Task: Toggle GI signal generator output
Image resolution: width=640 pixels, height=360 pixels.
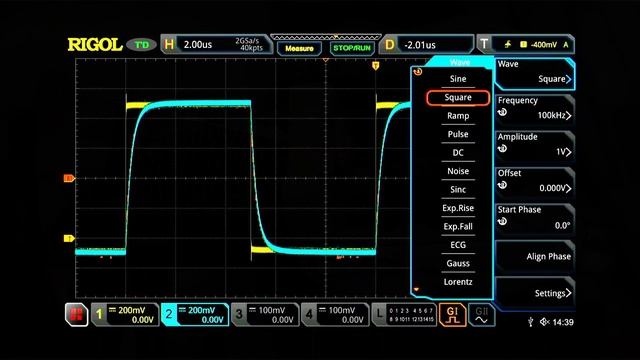Action: point(452,315)
